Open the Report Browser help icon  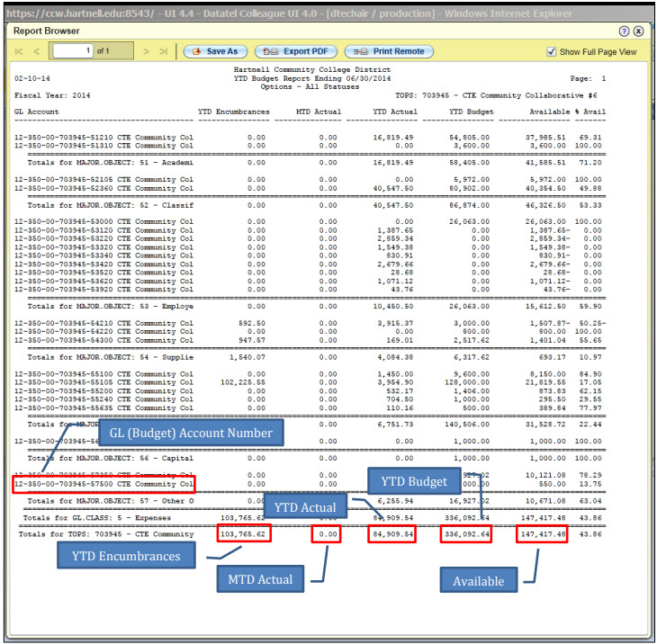pyautogui.click(x=625, y=30)
